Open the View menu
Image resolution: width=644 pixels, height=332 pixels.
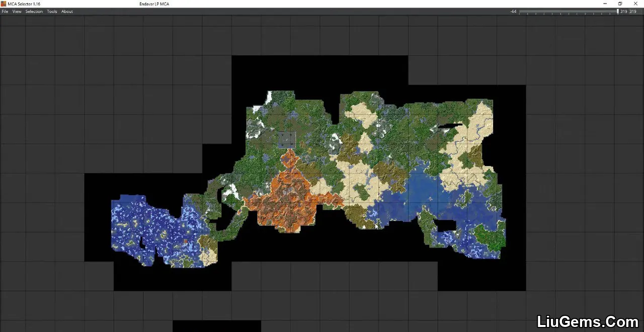17,12
